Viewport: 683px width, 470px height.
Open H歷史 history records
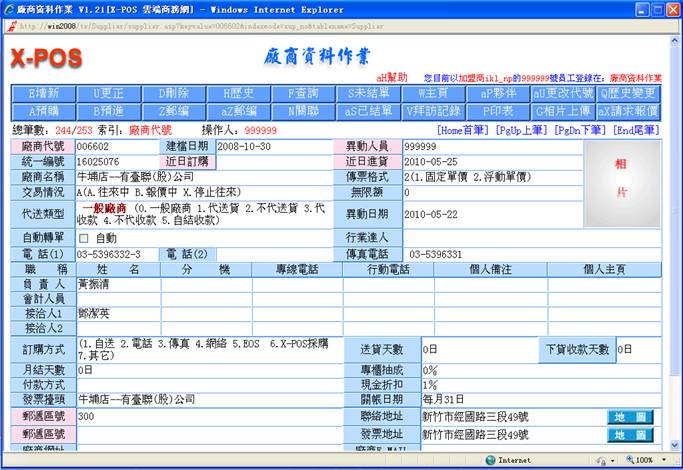[x=238, y=94]
